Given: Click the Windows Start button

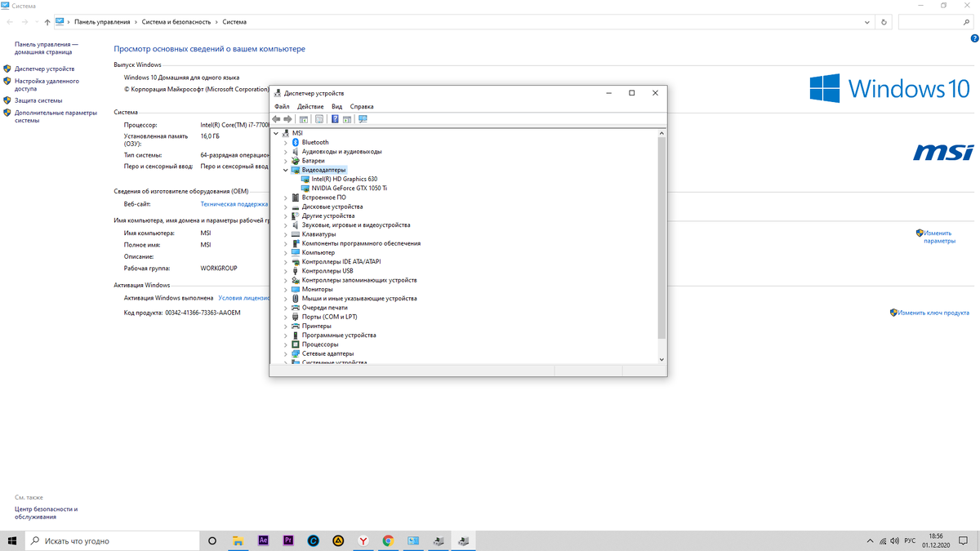Looking at the screenshot, I should 13,540.
